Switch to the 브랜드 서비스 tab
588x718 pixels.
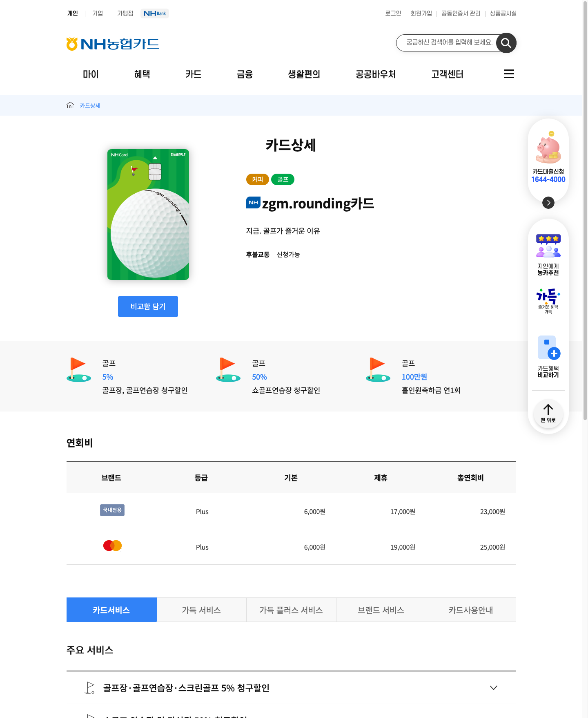[381, 610]
